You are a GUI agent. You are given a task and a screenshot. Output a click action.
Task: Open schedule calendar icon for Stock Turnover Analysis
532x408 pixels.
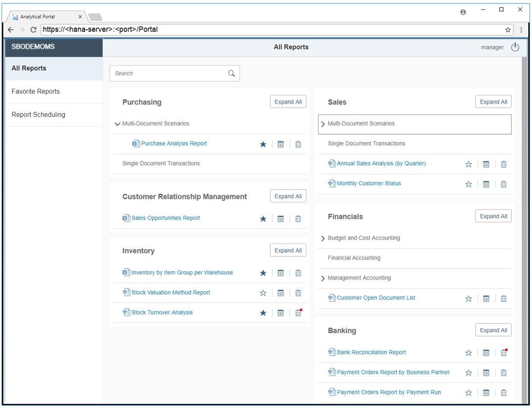pos(281,313)
